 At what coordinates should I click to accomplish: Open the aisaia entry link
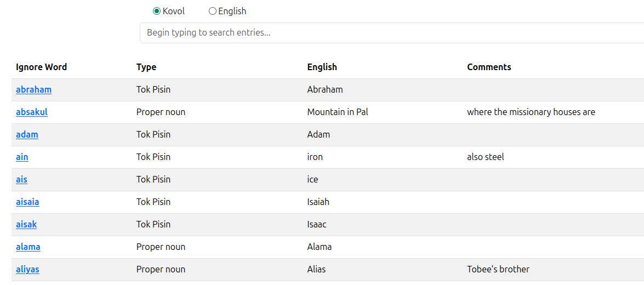point(27,202)
